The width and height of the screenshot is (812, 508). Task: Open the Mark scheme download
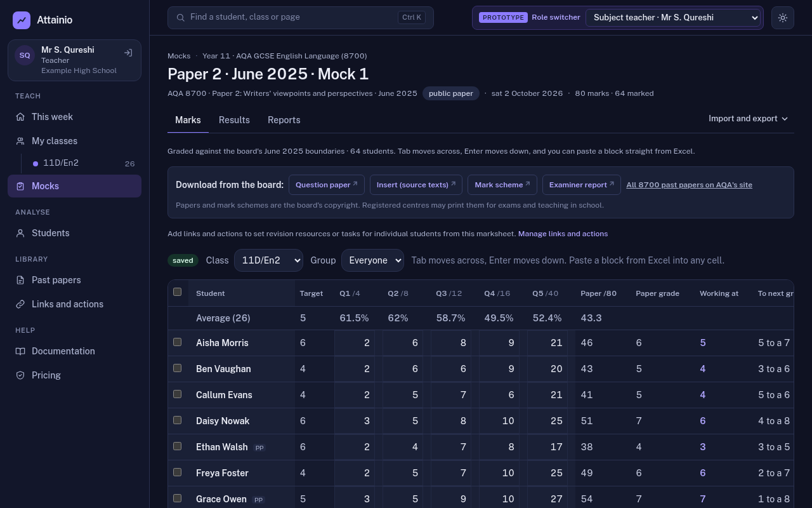tap(502, 185)
